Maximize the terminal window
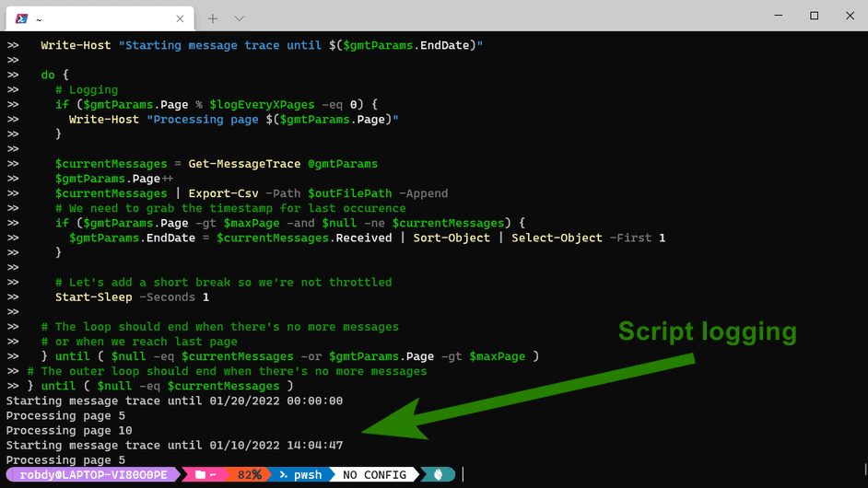The image size is (868, 488). [815, 16]
